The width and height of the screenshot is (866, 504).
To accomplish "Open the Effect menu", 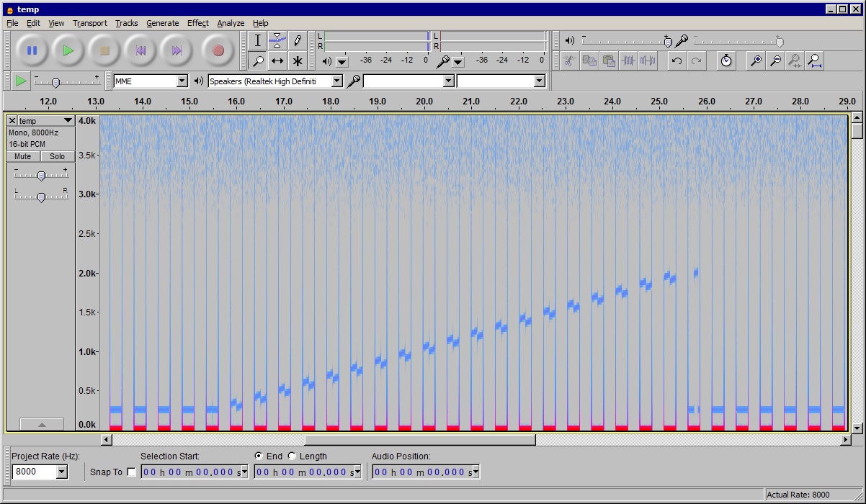I will [198, 23].
